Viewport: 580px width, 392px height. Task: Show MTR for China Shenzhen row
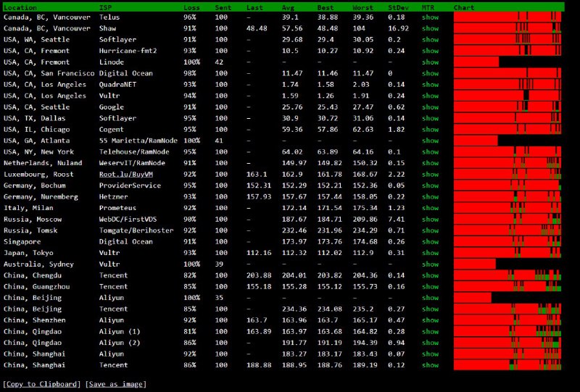click(430, 320)
